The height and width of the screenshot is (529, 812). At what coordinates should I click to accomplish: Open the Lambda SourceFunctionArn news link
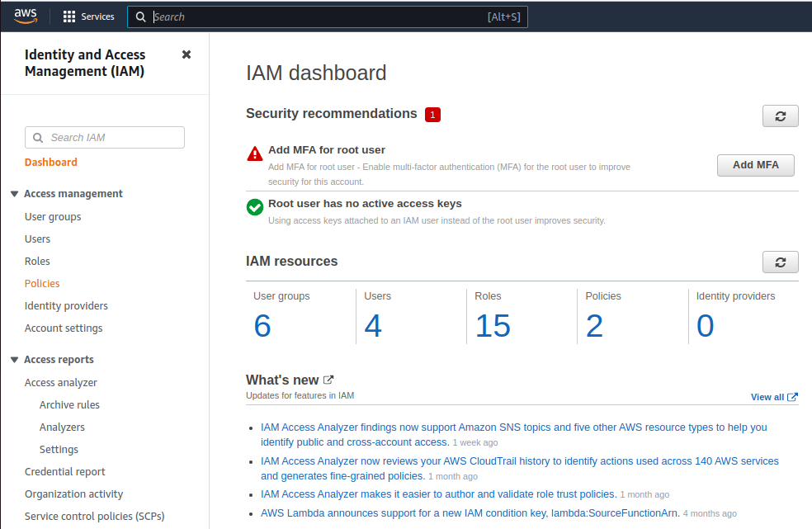tap(470, 513)
